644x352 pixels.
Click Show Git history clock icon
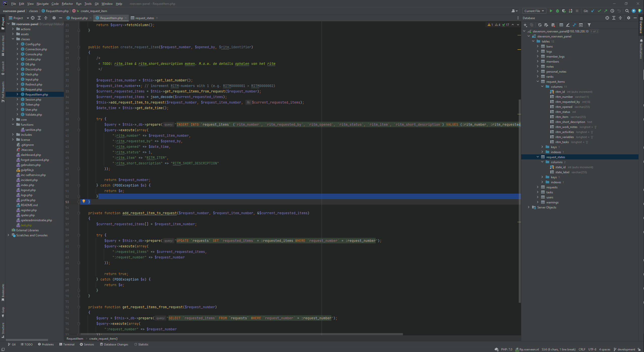(x=612, y=11)
